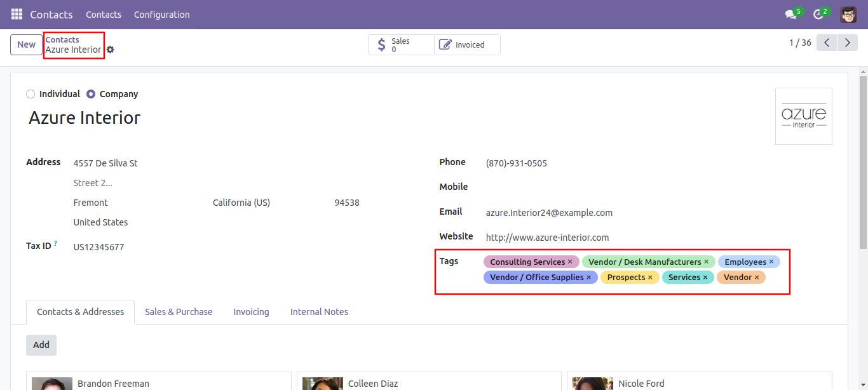
Task: Click the Contacts breadcrumb link
Action: 62,39
